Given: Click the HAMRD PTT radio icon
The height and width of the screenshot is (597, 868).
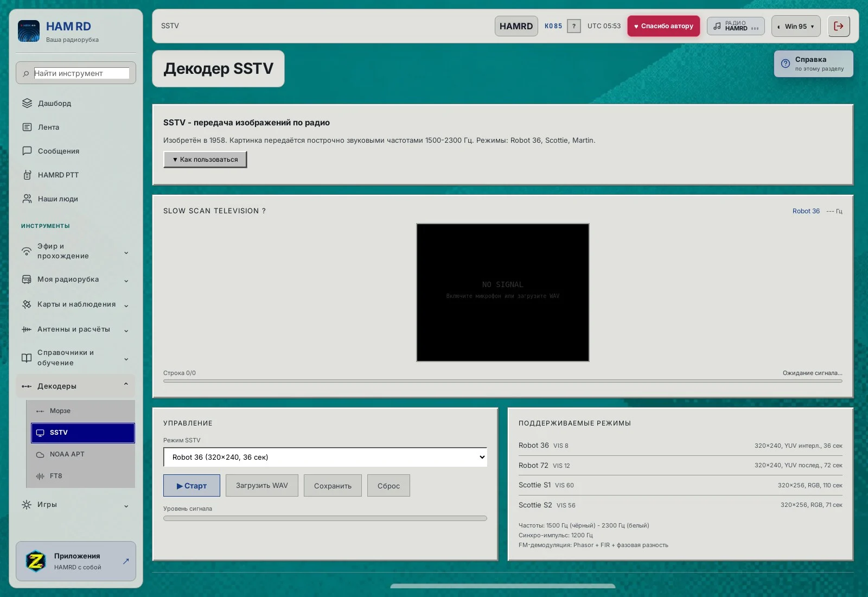Looking at the screenshot, I should (27, 175).
